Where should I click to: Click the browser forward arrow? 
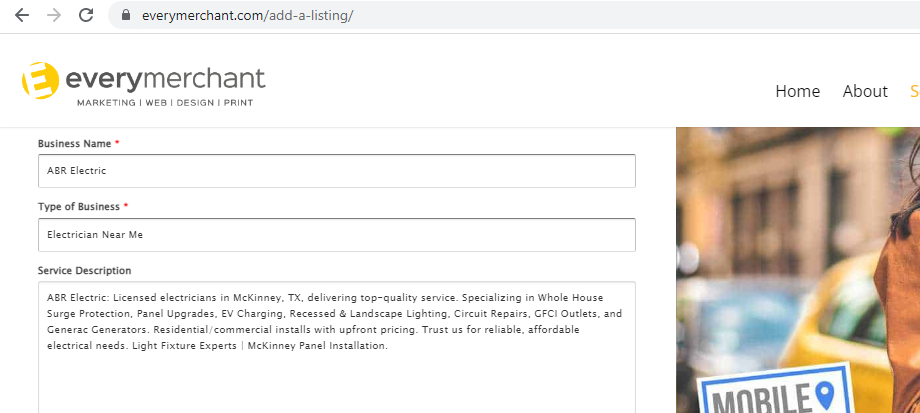[54, 15]
